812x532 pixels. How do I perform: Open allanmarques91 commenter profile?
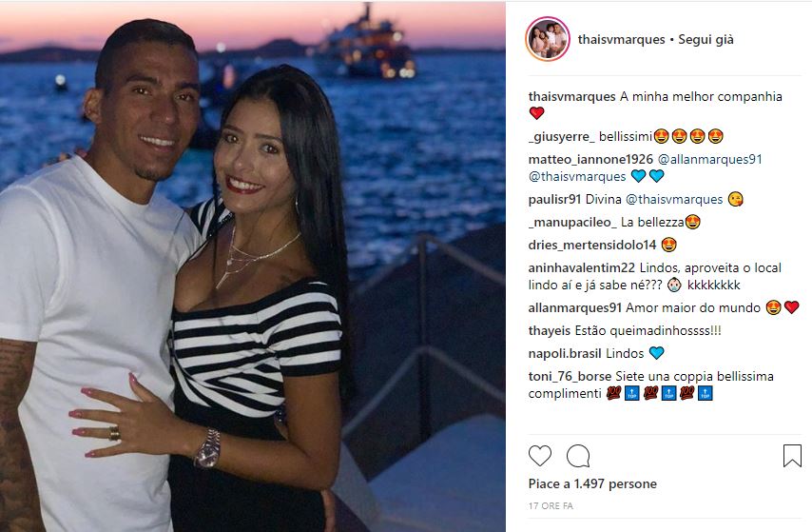pyautogui.click(x=575, y=308)
